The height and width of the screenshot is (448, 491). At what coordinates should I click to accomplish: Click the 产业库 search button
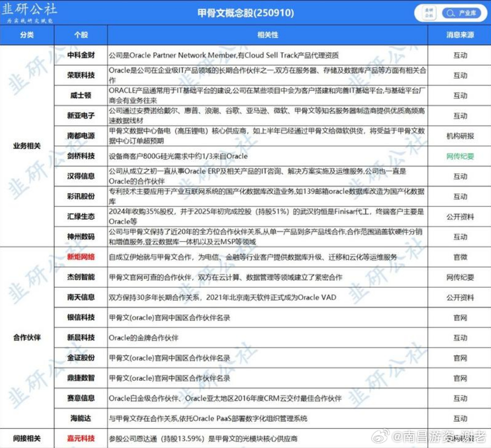pyautogui.click(x=461, y=13)
